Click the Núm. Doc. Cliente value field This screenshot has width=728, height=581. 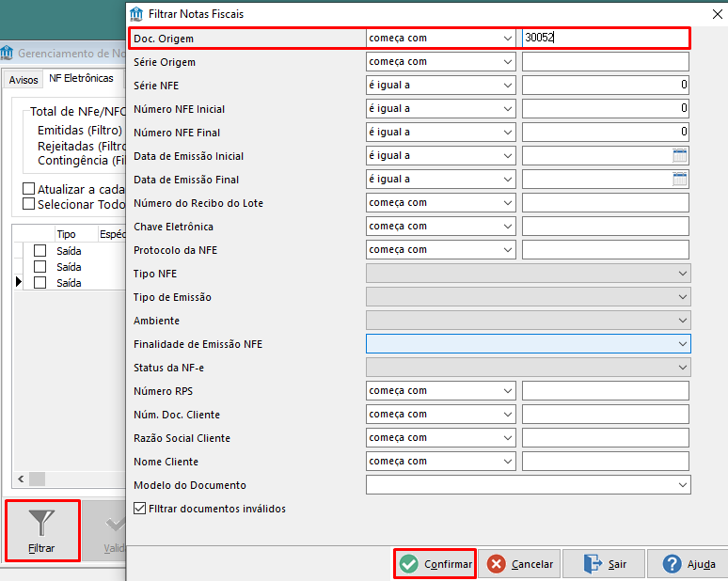tap(605, 415)
